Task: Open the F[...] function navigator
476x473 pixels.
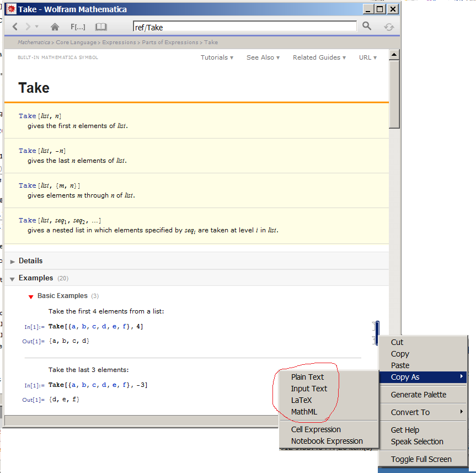Action: [78, 27]
